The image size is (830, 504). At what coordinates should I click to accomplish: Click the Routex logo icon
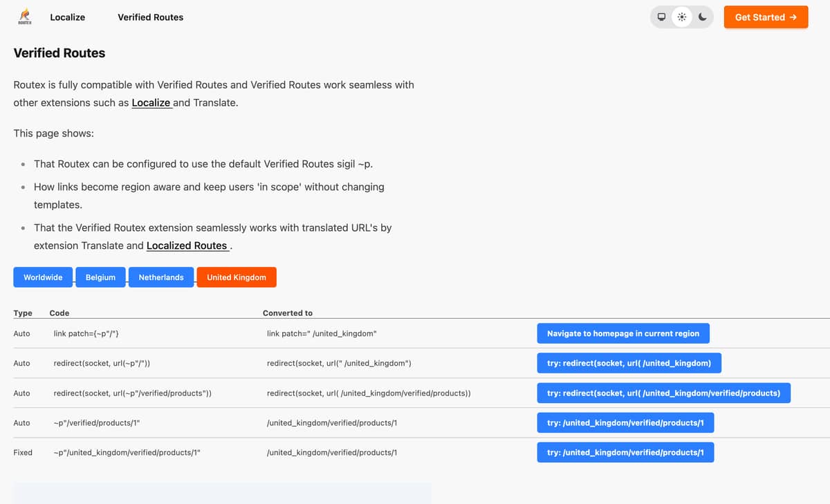pos(25,17)
